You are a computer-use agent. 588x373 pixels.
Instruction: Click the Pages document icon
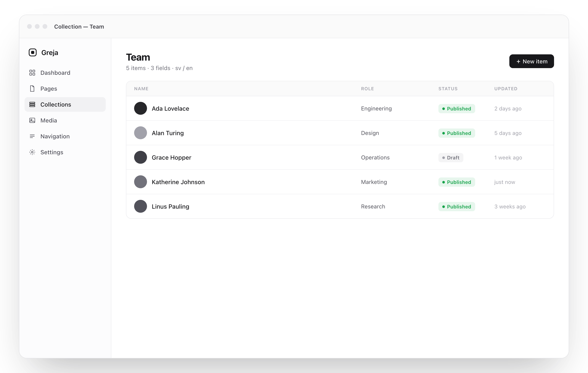click(x=32, y=89)
